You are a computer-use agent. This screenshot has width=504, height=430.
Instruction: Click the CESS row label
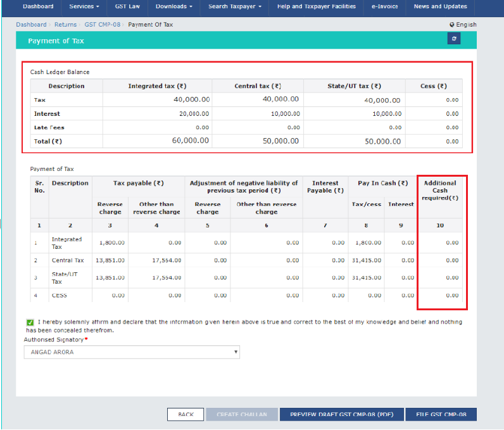point(60,295)
